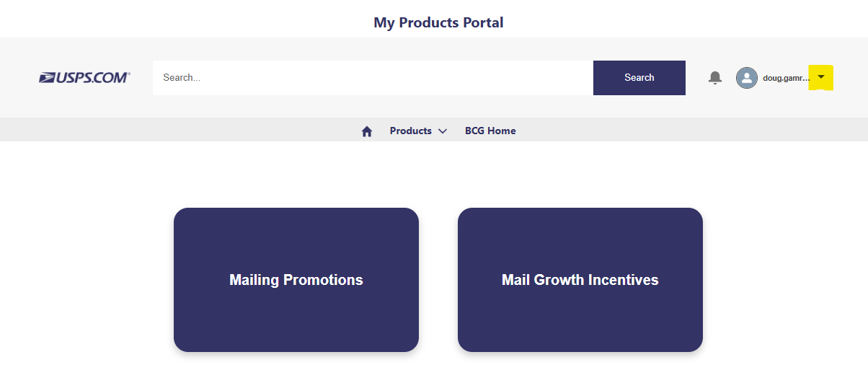Click the USPS.COM wordmark text
Viewport: 868px width, 365px height.
click(92, 77)
